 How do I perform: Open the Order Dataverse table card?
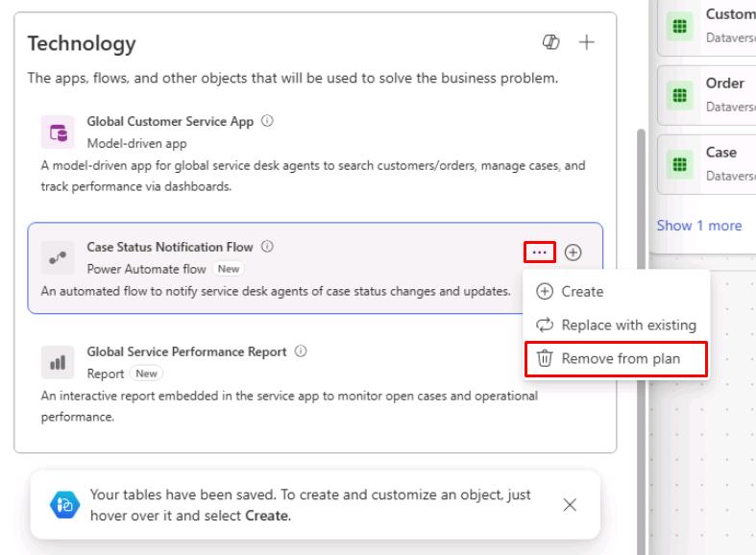click(707, 95)
